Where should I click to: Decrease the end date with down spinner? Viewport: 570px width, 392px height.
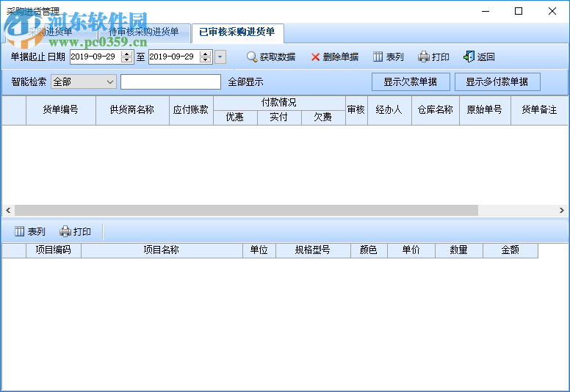(x=206, y=60)
